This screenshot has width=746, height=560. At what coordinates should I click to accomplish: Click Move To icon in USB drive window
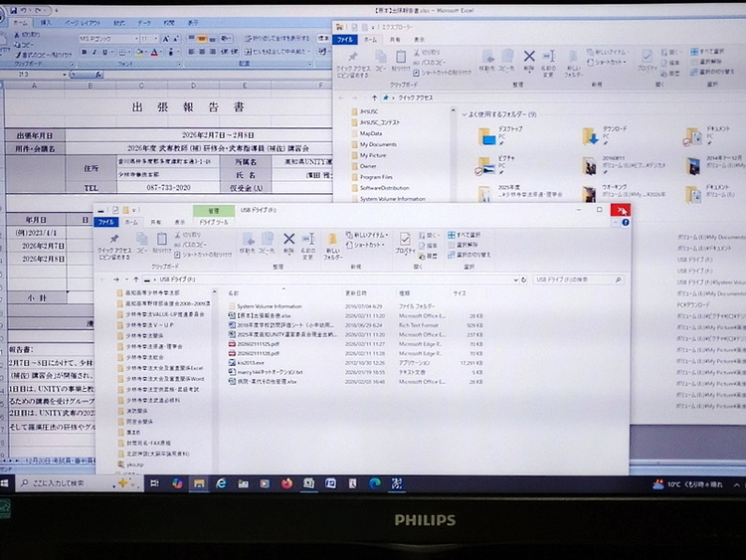pyautogui.click(x=248, y=243)
